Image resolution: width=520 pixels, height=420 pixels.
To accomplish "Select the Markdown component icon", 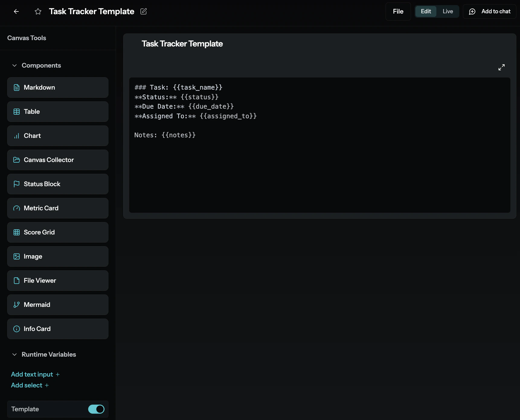I will 17,87.
